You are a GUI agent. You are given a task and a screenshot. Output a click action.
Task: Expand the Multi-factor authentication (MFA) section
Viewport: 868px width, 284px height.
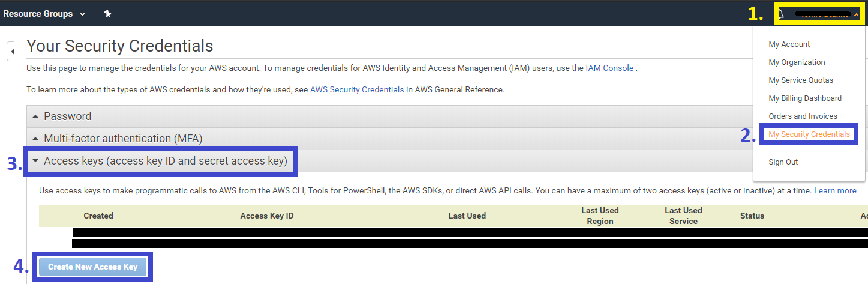coord(122,139)
